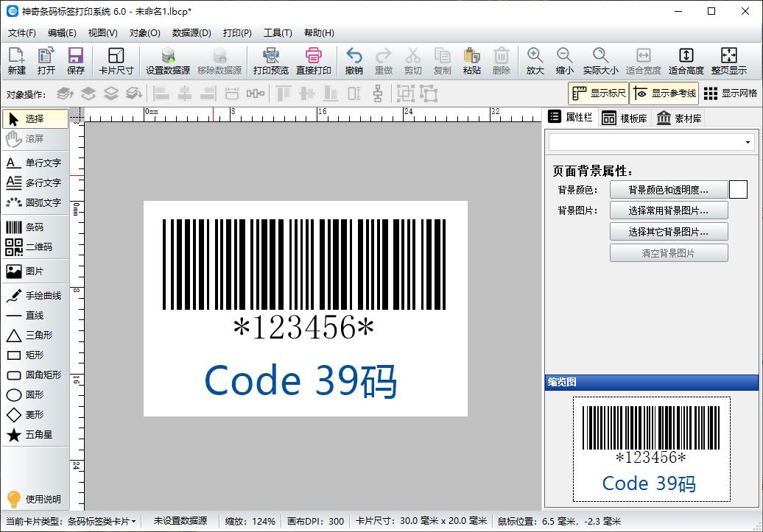Open 打印预览 print preview
Image resolution: width=763 pixels, height=532 pixels.
coord(270,59)
